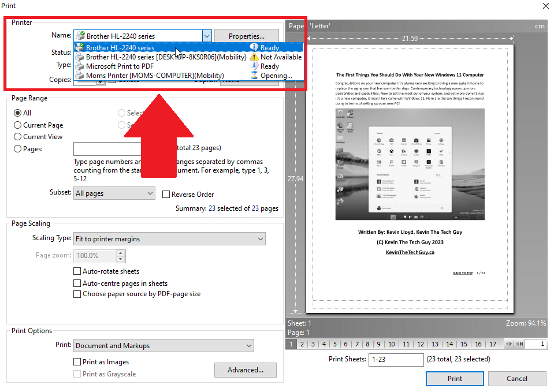Select Current Page radio button
554x392 pixels.
[17, 125]
